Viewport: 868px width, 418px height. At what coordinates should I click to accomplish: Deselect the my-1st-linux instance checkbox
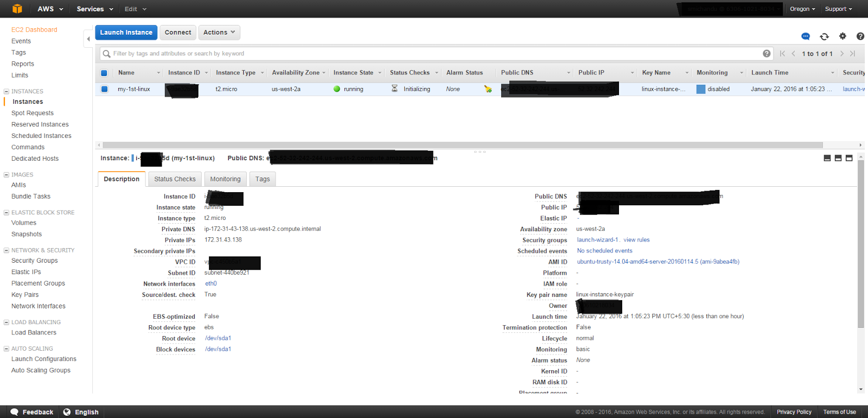104,89
